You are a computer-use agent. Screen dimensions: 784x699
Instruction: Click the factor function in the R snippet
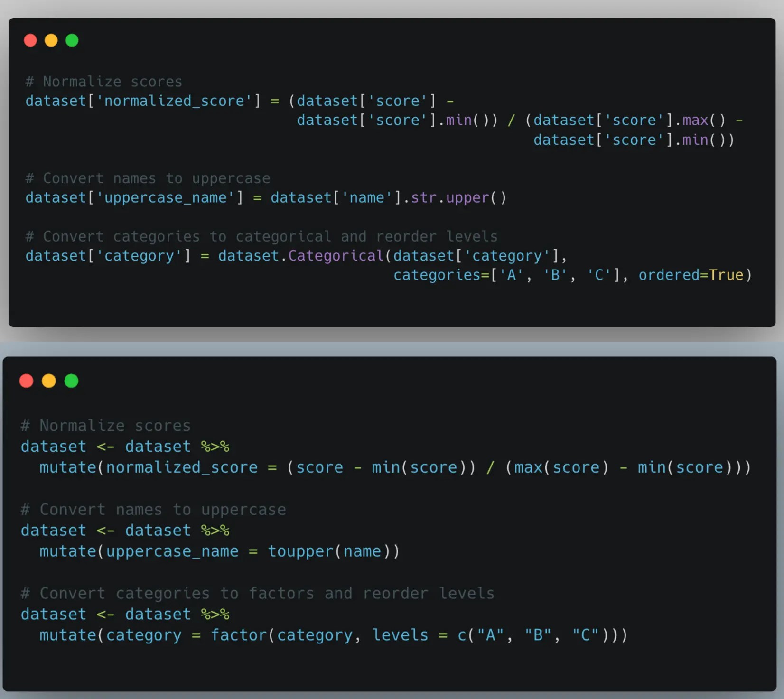coord(238,635)
